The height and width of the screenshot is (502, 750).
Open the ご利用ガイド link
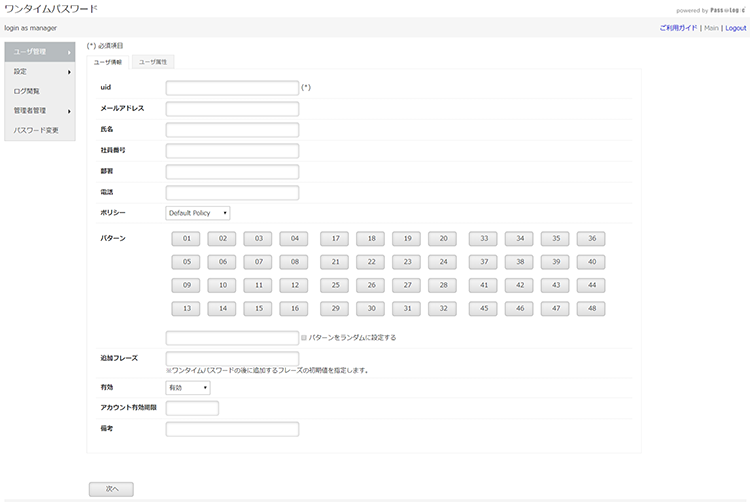tap(678, 28)
